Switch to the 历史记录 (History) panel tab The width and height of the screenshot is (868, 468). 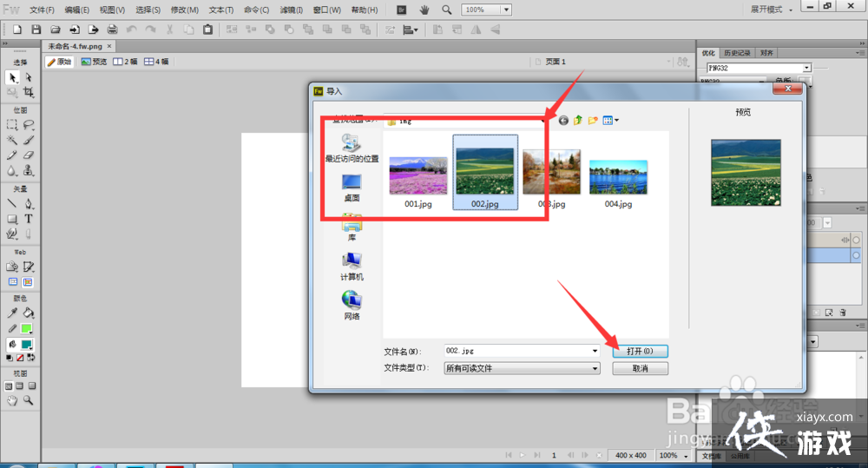(x=738, y=53)
